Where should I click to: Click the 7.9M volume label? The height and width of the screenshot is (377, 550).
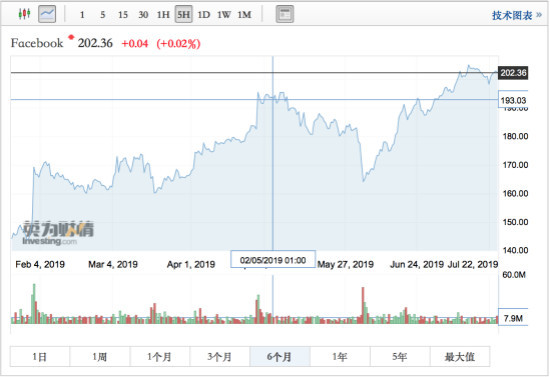pos(513,318)
